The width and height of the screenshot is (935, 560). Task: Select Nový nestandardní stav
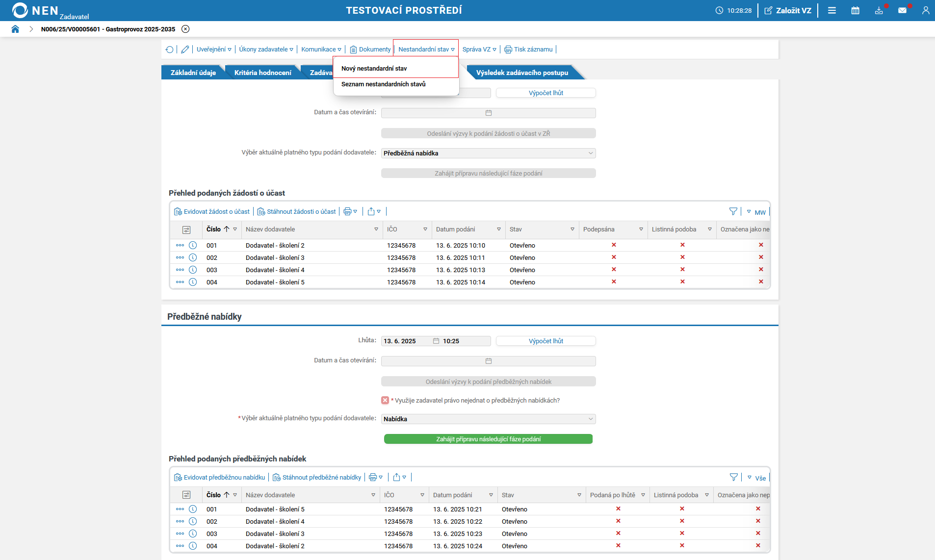click(396, 68)
